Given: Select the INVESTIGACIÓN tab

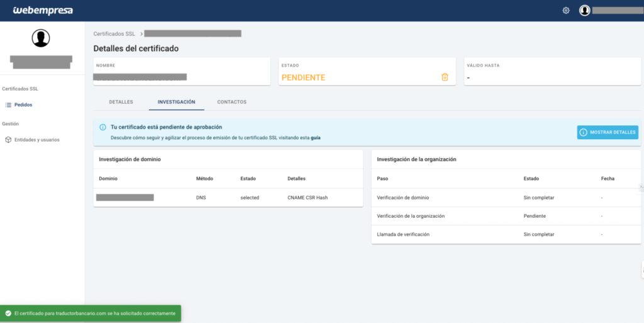Looking at the screenshot, I should (x=176, y=102).
